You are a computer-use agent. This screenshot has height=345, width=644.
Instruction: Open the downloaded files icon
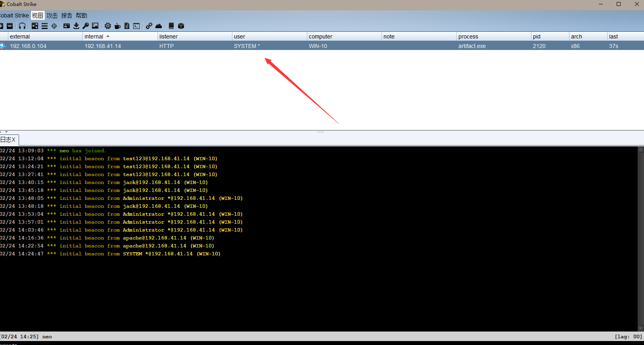[76, 26]
